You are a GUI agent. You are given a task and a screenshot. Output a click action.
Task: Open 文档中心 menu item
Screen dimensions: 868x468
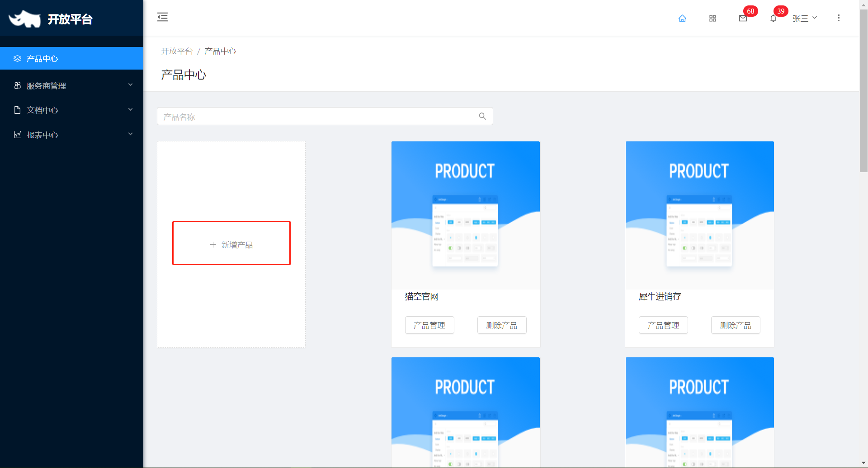[71, 110]
